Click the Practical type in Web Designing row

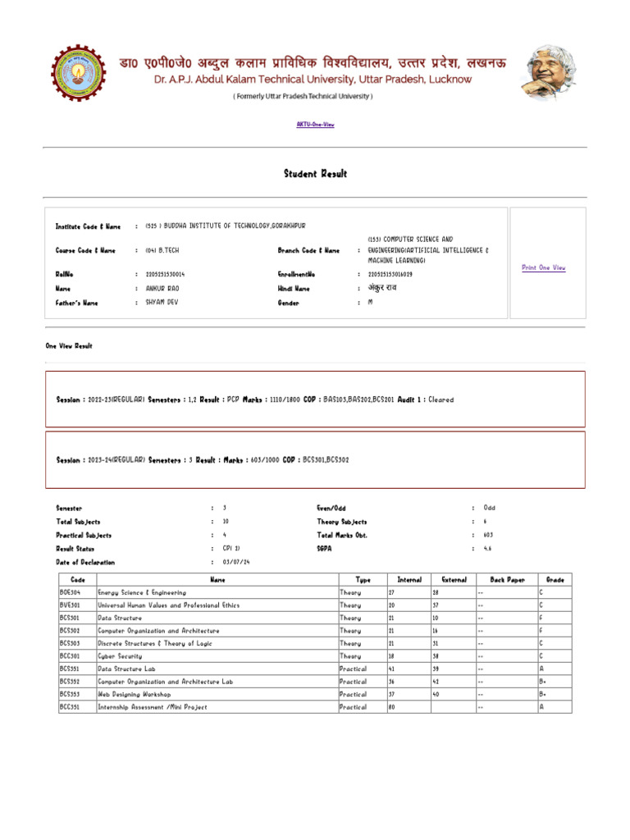[x=353, y=694]
